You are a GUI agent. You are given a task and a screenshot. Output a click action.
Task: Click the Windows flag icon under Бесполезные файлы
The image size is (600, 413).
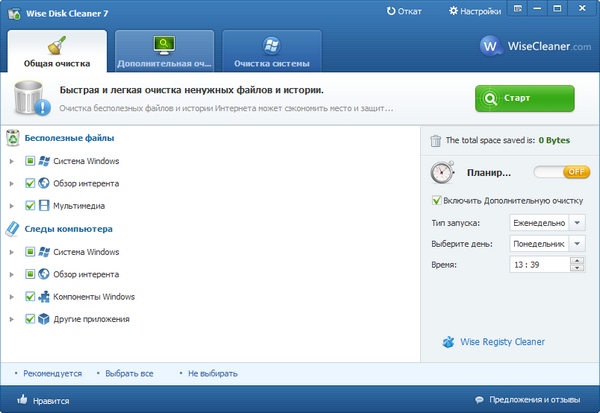pos(44,161)
